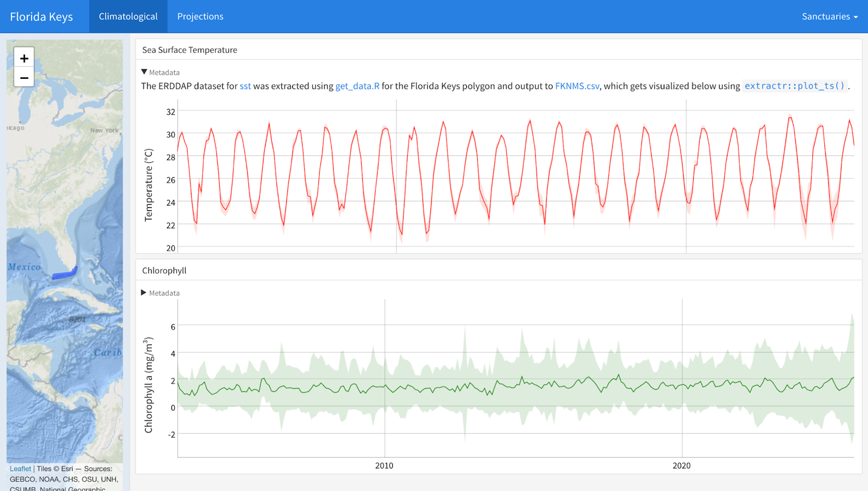This screenshot has width=868, height=491.
Task: Collapse the Sea Surface Temperature Metadata
Action: (x=161, y=72)
